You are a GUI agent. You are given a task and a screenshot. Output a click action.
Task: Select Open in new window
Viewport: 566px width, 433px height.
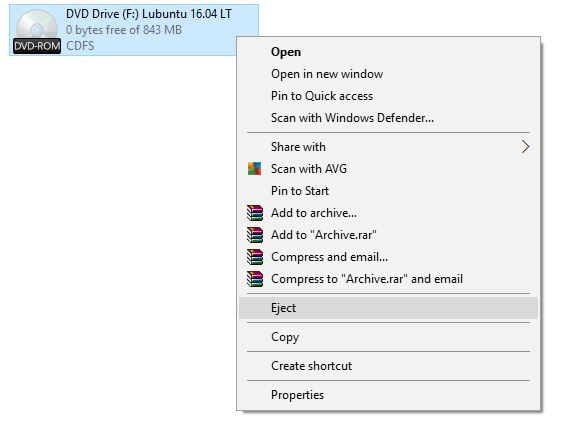[388, 74]
